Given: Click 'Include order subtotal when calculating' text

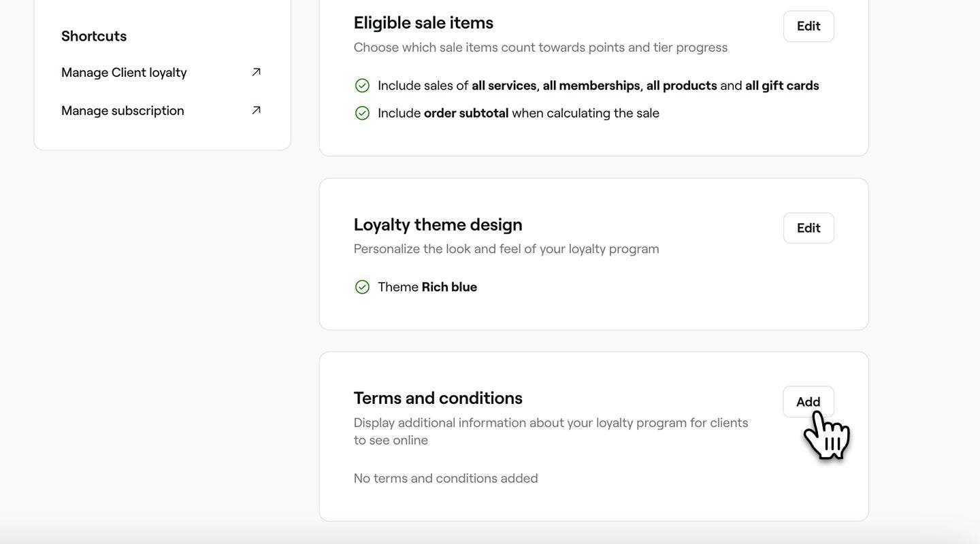Looking at the screenshot, I should pos(519,113).
